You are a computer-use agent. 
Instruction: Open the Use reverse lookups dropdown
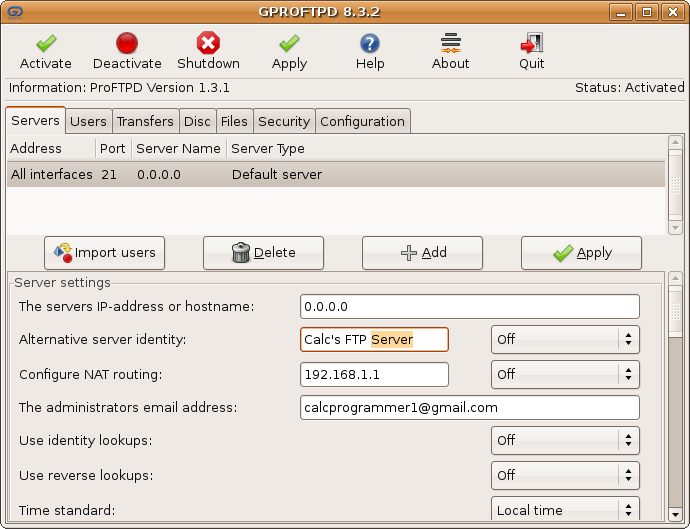coord(565,475)
